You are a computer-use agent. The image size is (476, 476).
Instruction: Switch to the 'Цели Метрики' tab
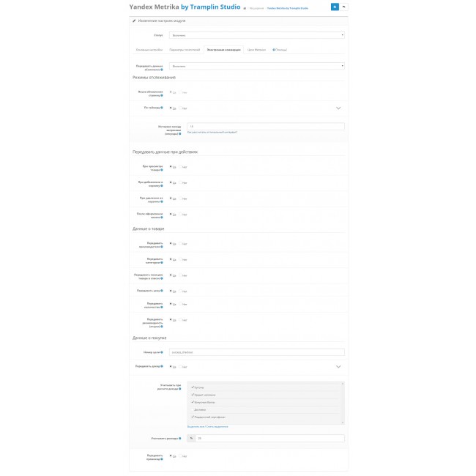coord(255,50)
